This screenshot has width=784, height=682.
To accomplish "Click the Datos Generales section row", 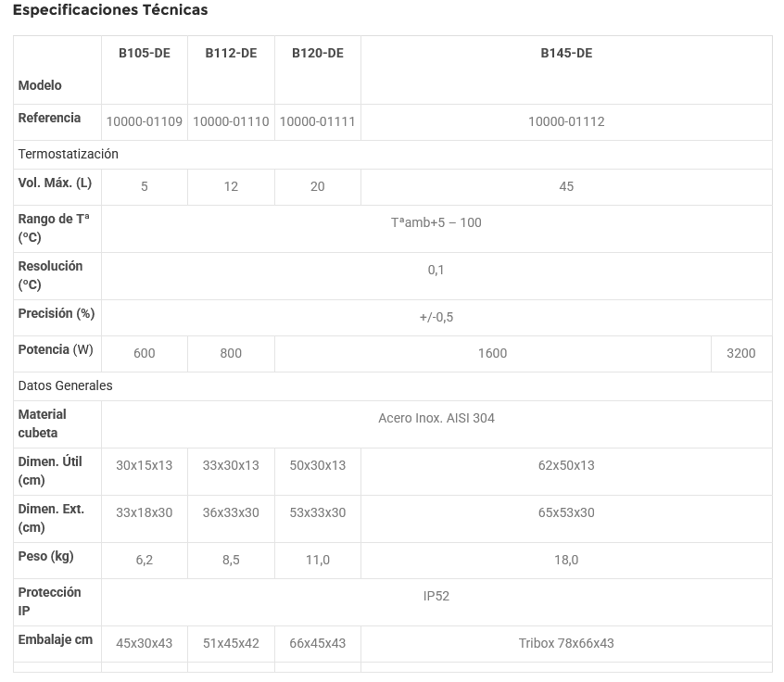I will (65, 385).
